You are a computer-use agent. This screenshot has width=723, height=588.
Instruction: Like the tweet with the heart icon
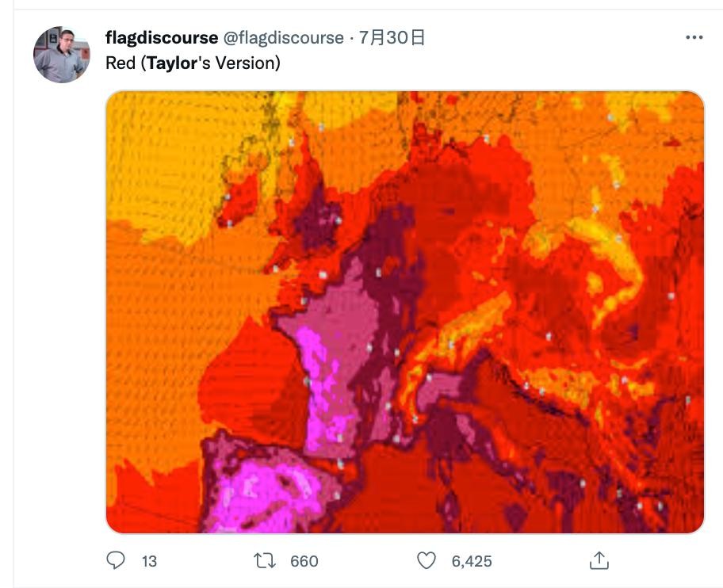point(427,561)
